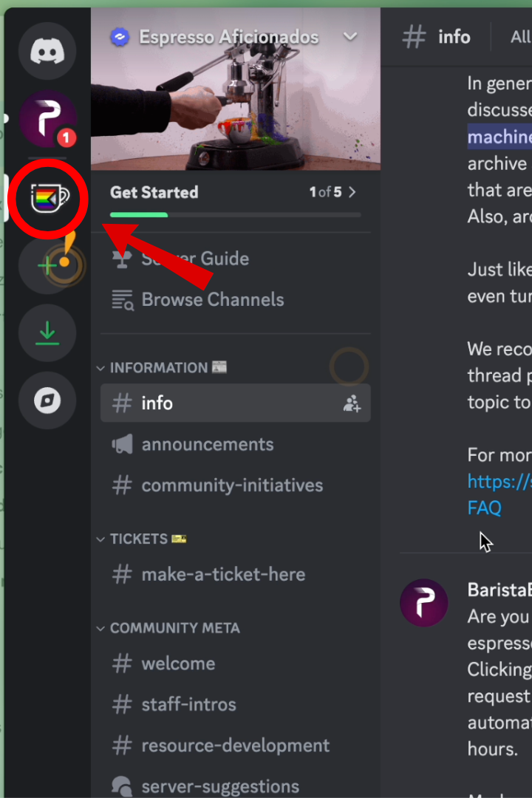Select the info channel
The width and height of the screenshot is (532, 798).
(x=235, y=403)
